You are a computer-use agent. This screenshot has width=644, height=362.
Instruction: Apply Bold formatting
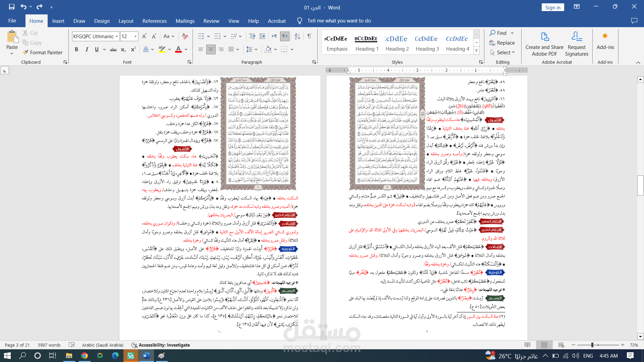click(76, 49)
